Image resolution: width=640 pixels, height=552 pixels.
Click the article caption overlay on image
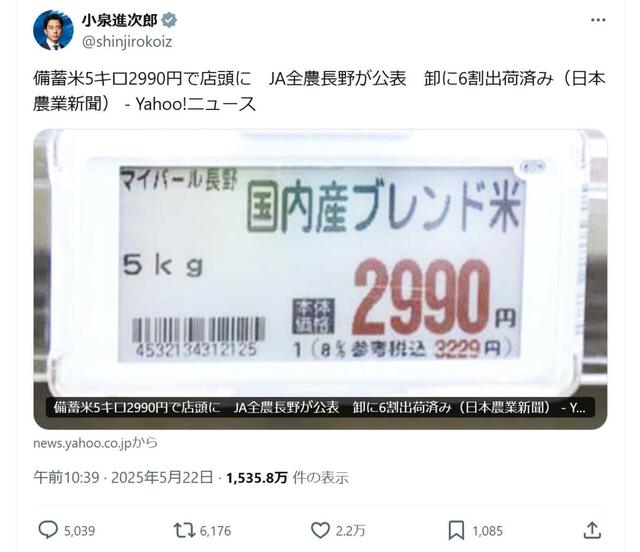(320, 407)
